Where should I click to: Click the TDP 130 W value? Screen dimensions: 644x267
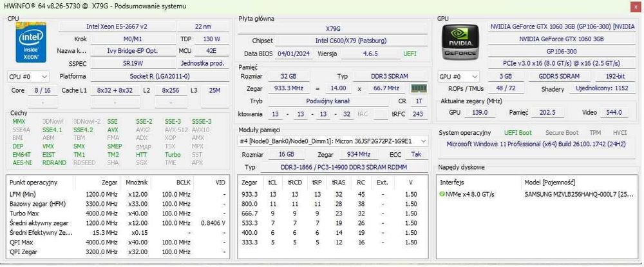211,39
